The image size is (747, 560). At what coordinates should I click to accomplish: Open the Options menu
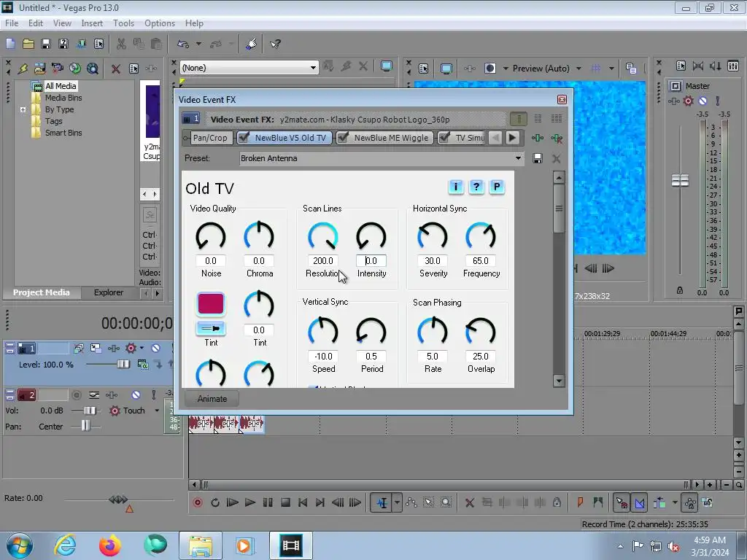[160, 23]
